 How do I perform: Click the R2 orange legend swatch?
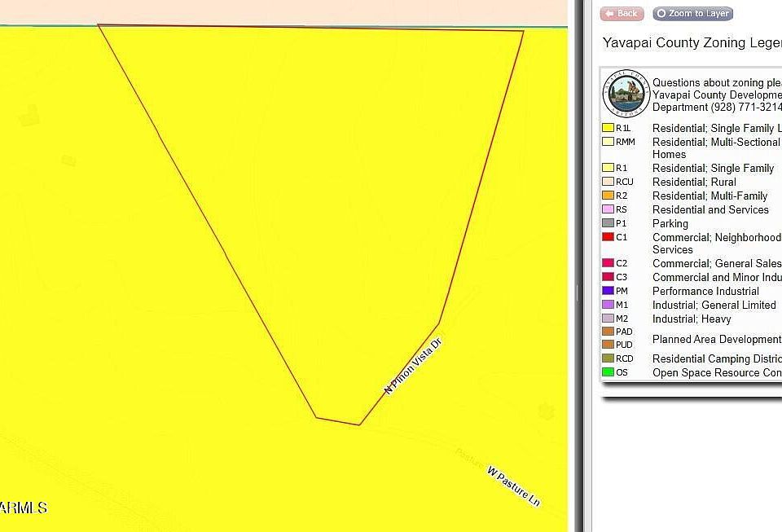[x=608, y=196]
